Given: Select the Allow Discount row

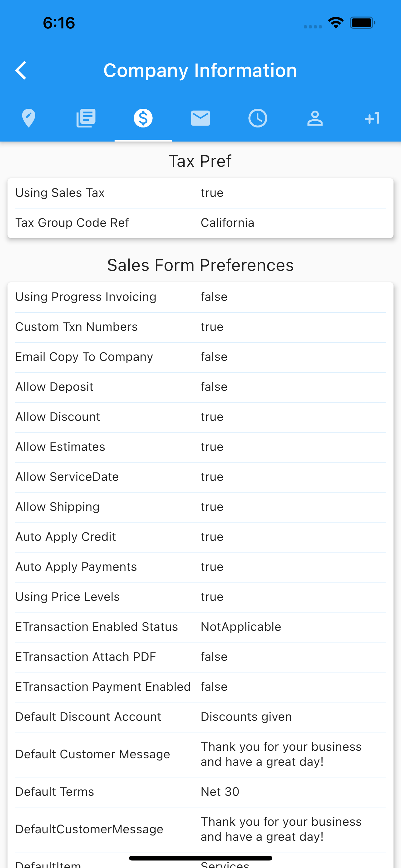Looking at the screenshot, I should point(200,417).
